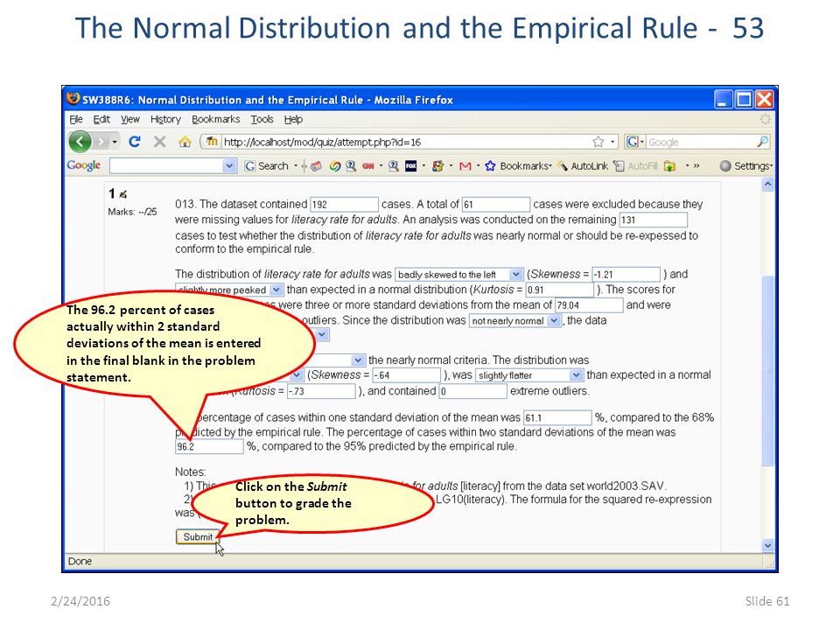Click the edit question icon beside number 1

coord(122,194)
